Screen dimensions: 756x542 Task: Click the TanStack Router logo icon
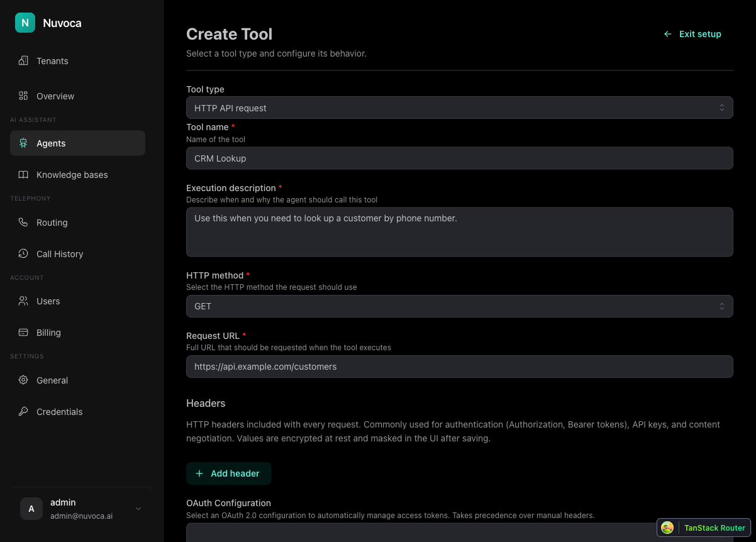click(x=667, y=528)
